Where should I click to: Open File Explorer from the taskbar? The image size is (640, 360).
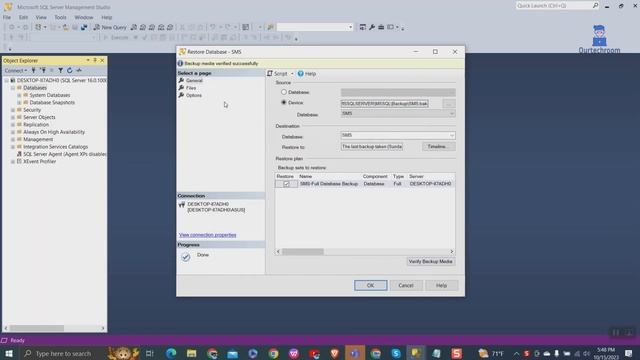[191, 353]
